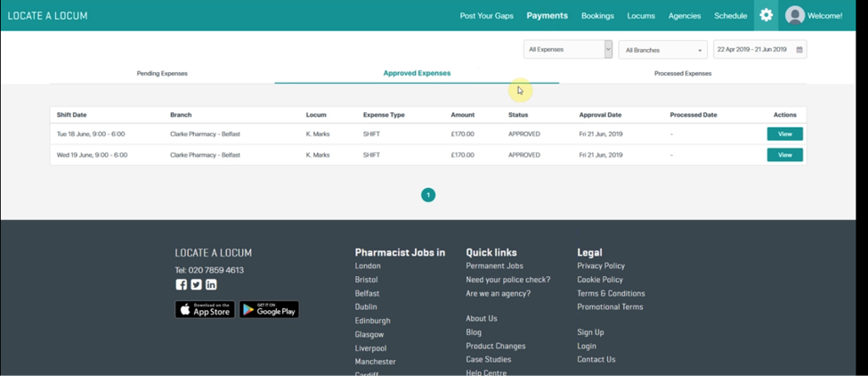Open the calendar icon in the date range field
Screen dimensions: 868x376
pyautogui.click(x=799, y=50)
